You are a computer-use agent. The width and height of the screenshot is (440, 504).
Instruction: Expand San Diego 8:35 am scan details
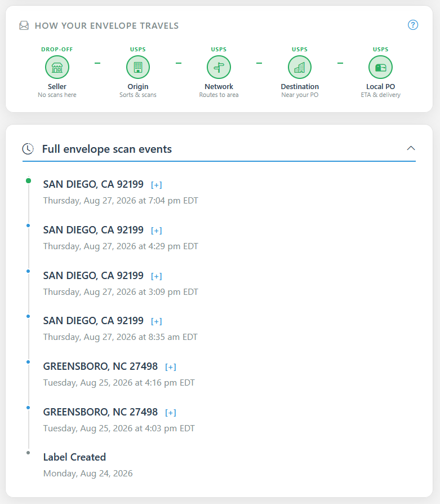[157, 321]
